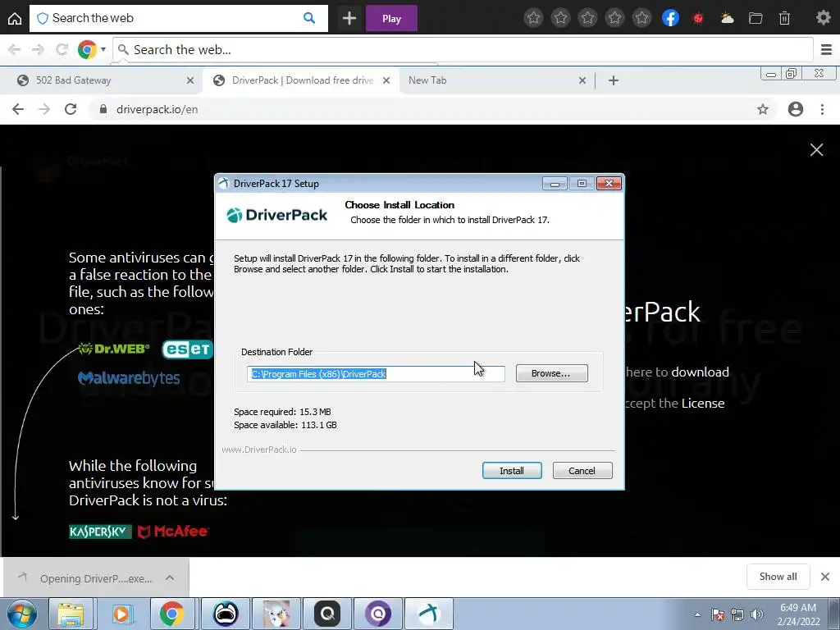The image size is (840, 630).
Task: Open the weather icon in top bar
Action: coord(727,18)
